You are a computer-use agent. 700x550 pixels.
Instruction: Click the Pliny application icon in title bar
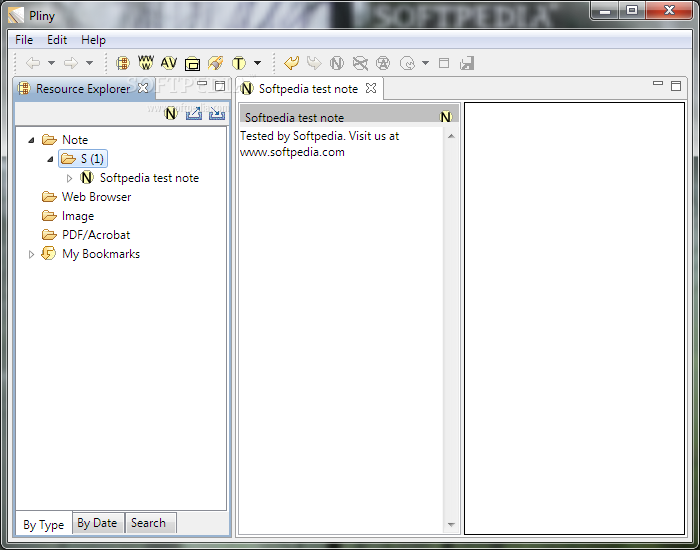click(16, 15)
